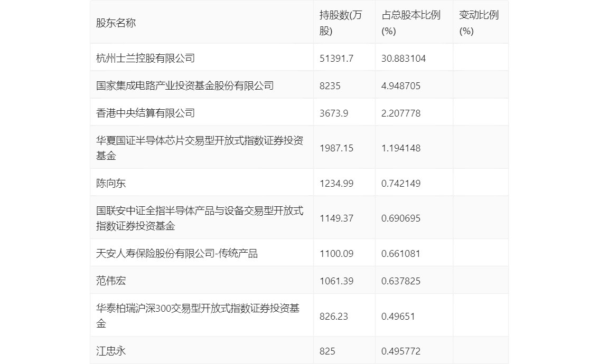Click the percentage 0.637825
Viewport: 599px width, 364px height.
401,281
